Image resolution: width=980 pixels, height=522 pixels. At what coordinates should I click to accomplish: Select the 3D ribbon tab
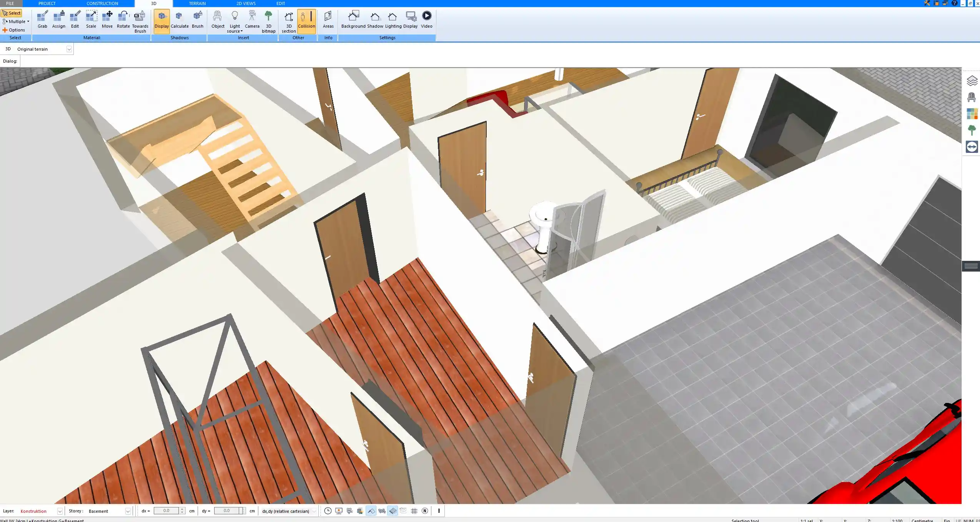click(x=153, y=3)
